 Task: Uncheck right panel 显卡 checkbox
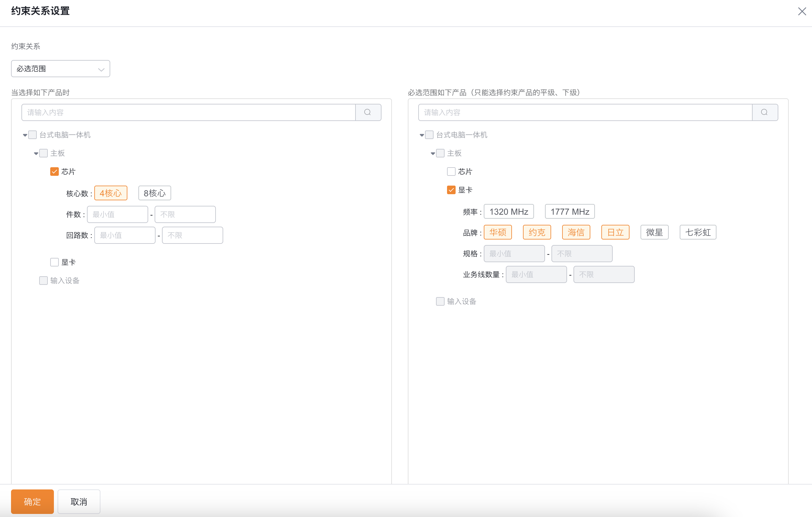tap(451, 190)
